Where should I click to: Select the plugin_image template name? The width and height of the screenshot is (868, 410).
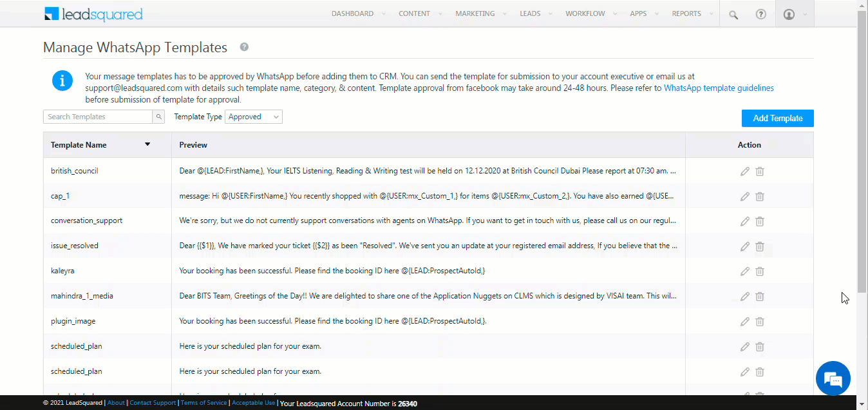click(73, 321)
